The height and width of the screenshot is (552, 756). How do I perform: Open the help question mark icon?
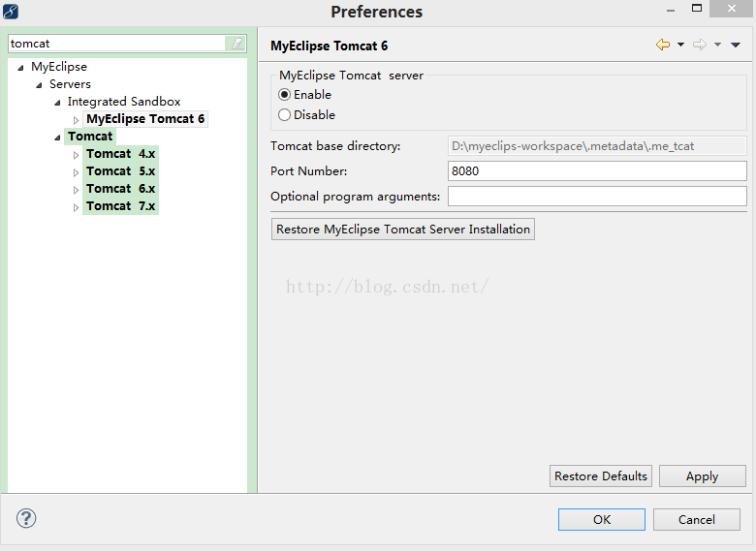click(26, 518)
